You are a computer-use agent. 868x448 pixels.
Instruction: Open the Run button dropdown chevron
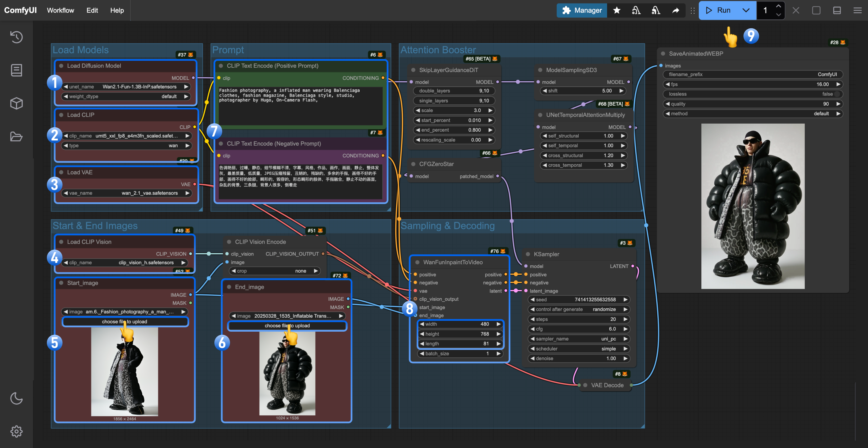(x=746, y=10)
